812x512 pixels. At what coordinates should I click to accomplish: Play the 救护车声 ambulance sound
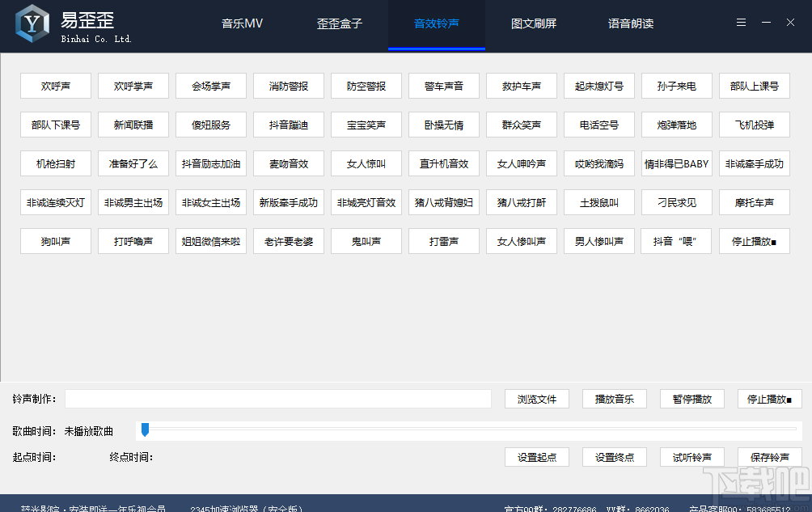(521, 86)
